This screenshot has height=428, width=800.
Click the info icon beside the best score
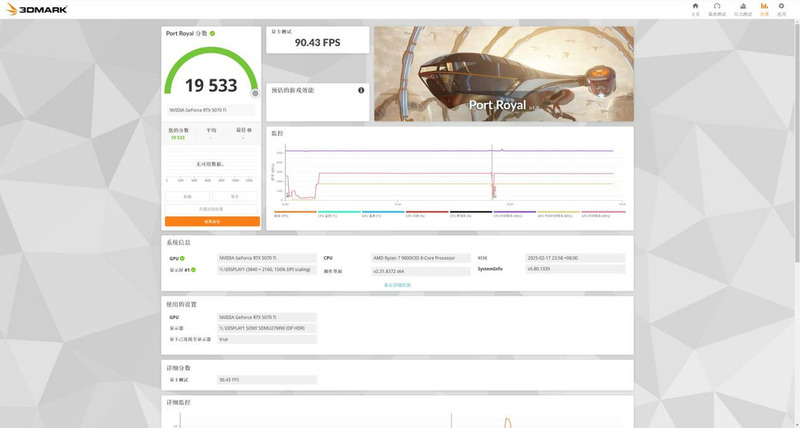[x=249, y=130]
